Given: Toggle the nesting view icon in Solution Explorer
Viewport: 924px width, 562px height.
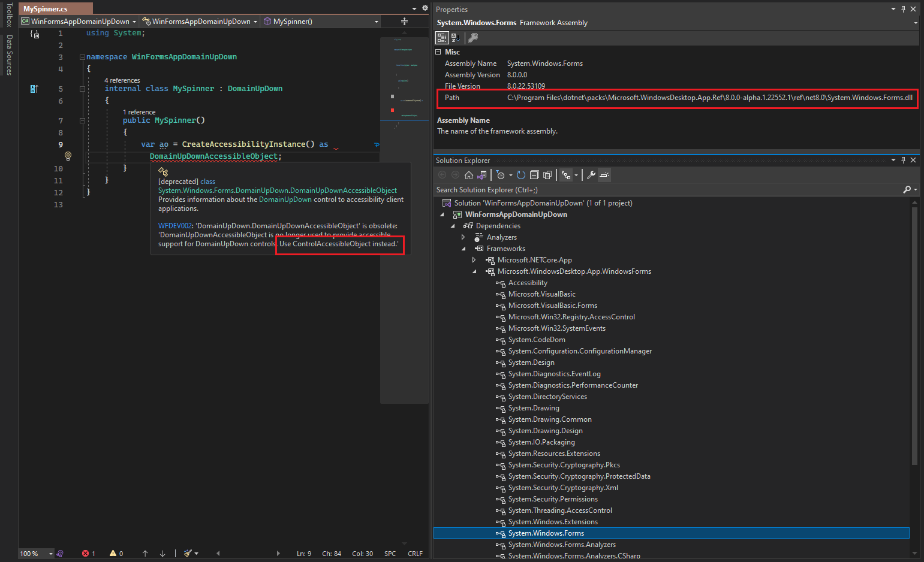Looking at the screenshot, I should coord(566,175).
